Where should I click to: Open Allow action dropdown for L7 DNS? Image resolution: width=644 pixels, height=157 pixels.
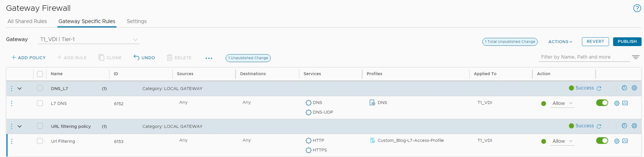point(562,103)
